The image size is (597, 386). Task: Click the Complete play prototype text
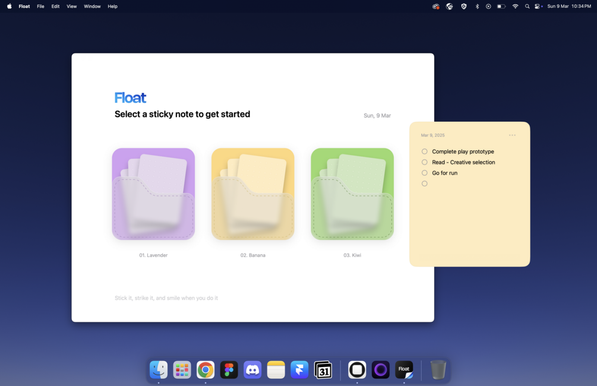463,151
